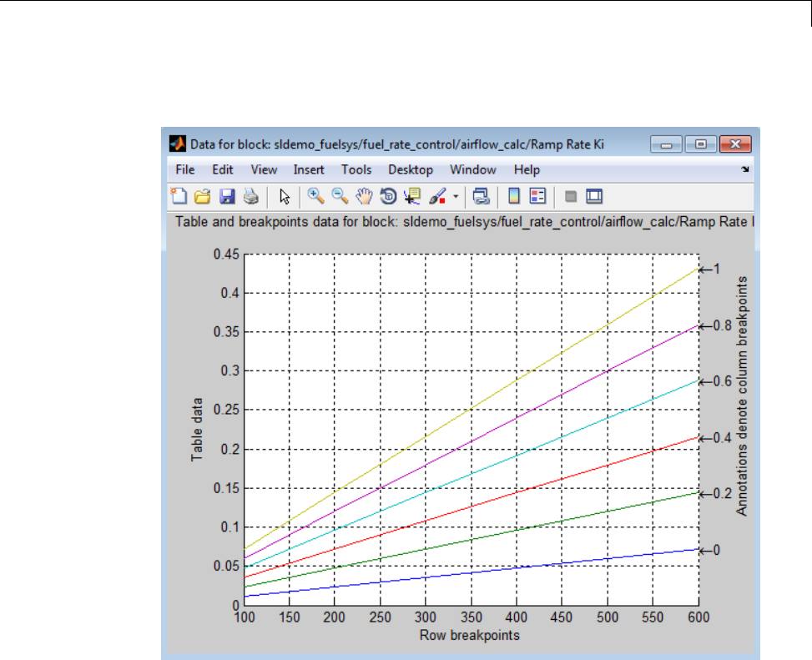Click the annotation labeled 0 on the right
The width and height of the screenshot is (812, 660).
tap(709, 550)
